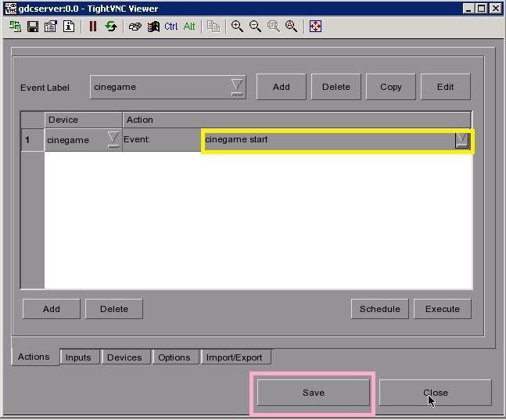Click the Zoom in magnifier icon
Screen dimensions: 506x420
click(x=237, y=26)
